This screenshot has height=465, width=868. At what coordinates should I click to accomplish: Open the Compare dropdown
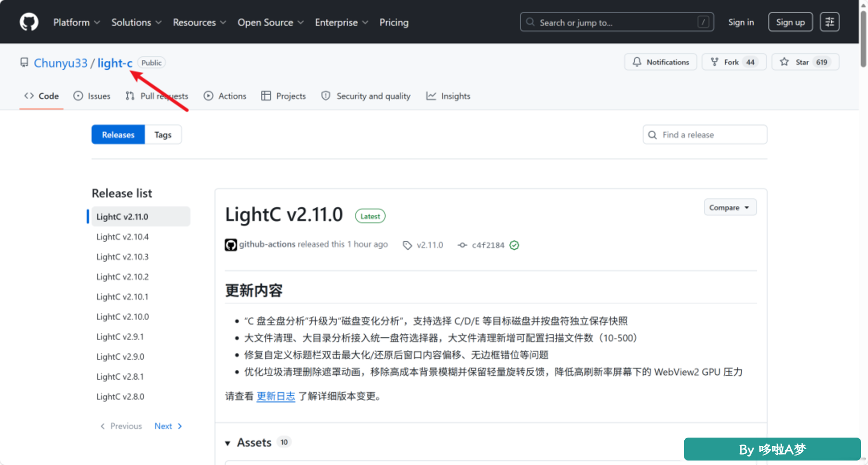(730, 207)
